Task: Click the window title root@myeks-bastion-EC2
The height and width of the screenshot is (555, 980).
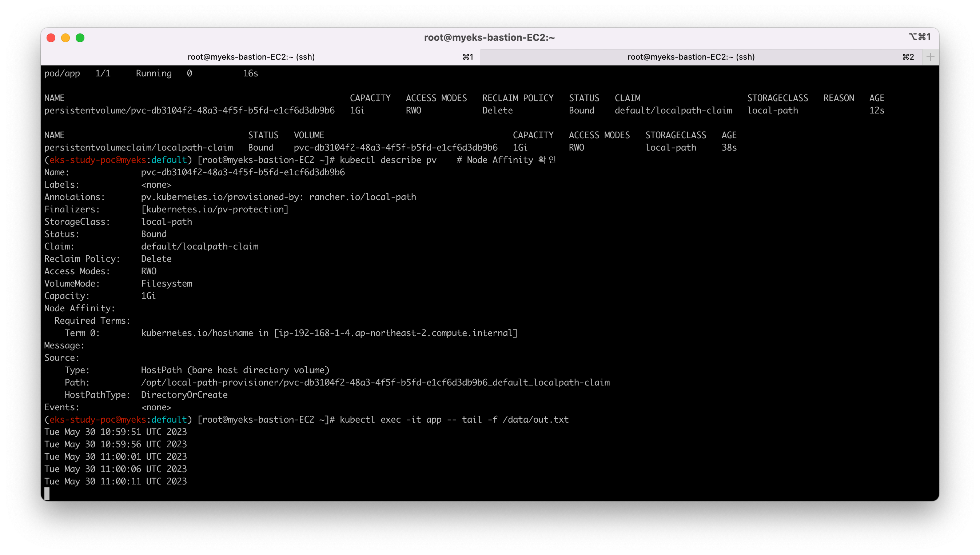Action: 489,37
